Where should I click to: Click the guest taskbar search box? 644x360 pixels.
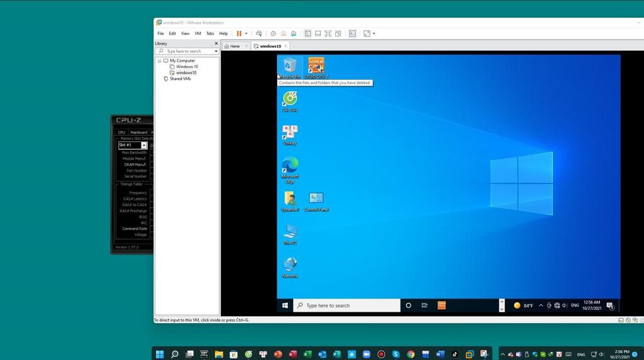347,305
